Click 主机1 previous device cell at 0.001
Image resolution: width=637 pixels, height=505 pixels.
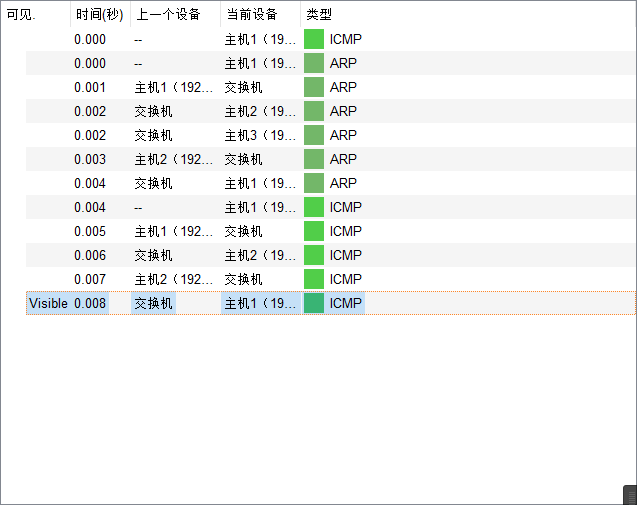click(x=173, y=87)
